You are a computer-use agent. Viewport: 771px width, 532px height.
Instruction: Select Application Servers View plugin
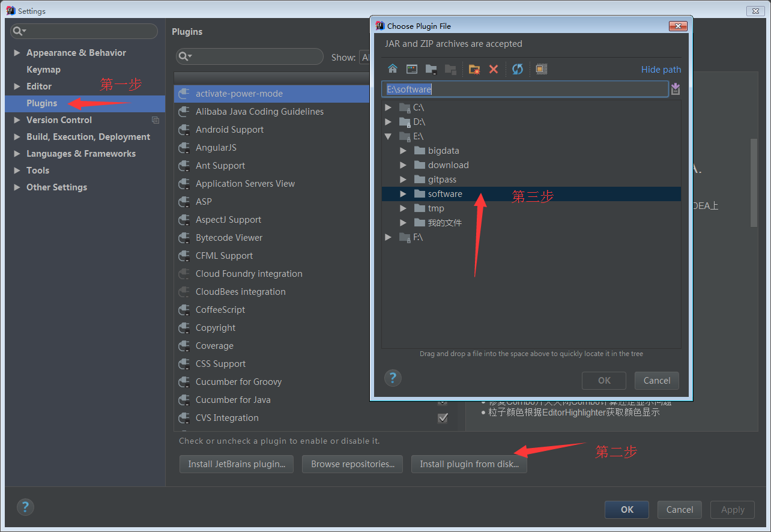271,184
